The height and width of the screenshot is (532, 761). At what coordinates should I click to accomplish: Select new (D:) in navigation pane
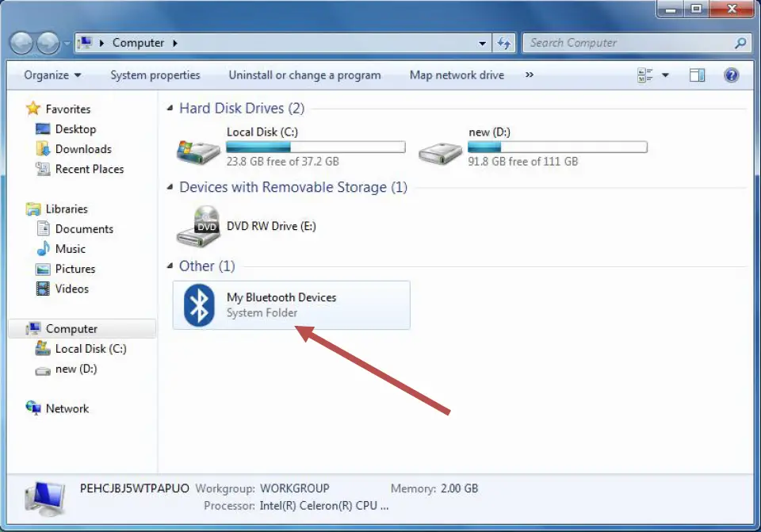[x=76, y=369]
